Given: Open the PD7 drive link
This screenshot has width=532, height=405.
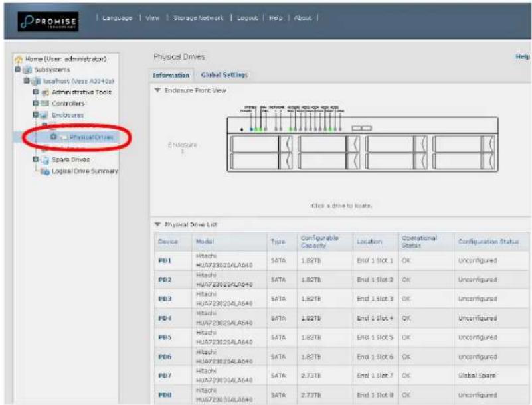Looking at the screenshot, I should click(165, 376).
